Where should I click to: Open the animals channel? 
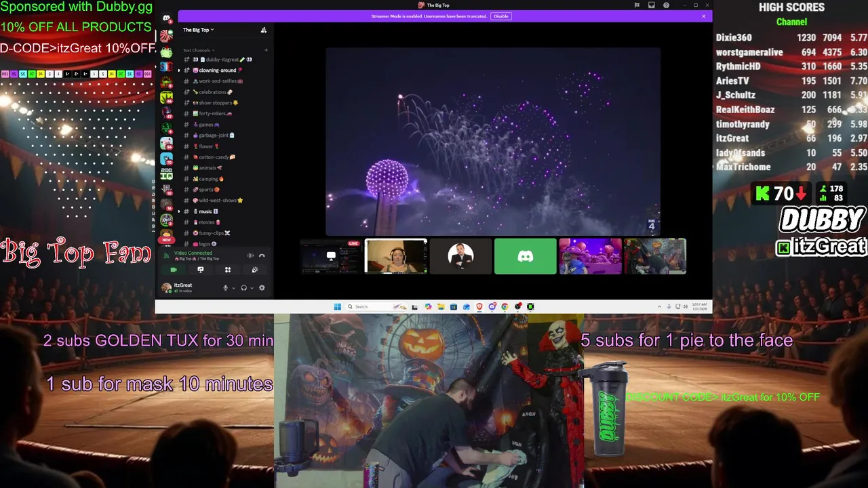[224, 168]
